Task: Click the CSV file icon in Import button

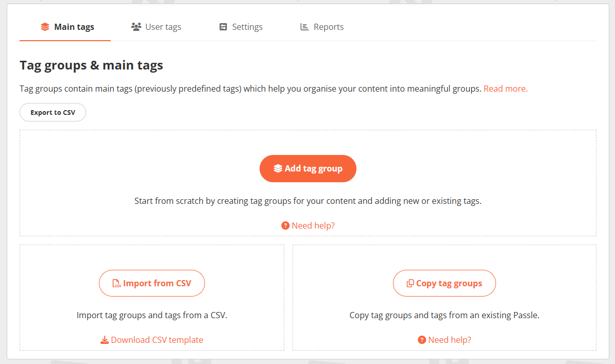Action: pyautogui.click(x=116, y=283)
